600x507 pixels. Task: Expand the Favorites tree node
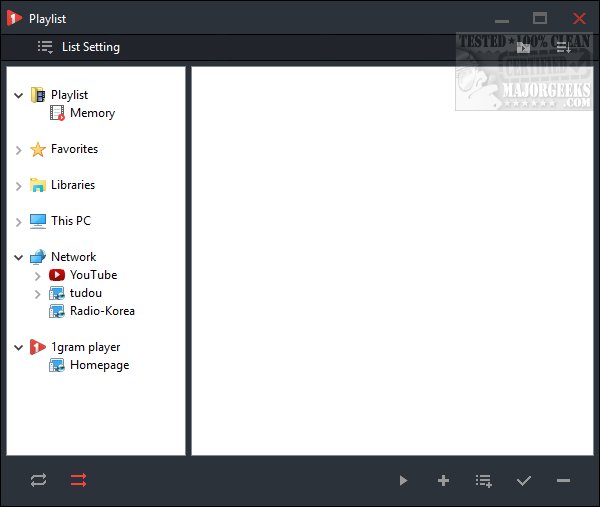coord(18,150)
